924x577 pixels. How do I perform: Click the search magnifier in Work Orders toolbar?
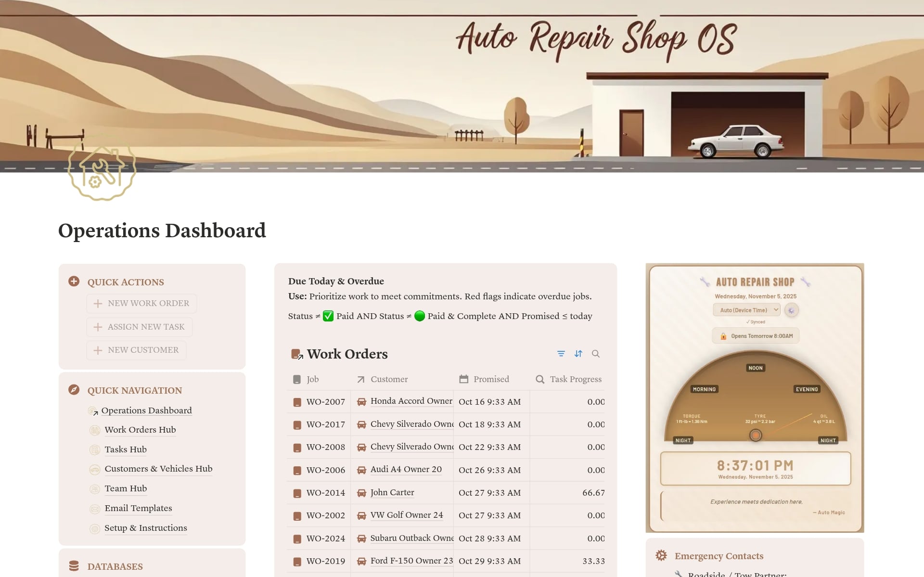[596, 354]
